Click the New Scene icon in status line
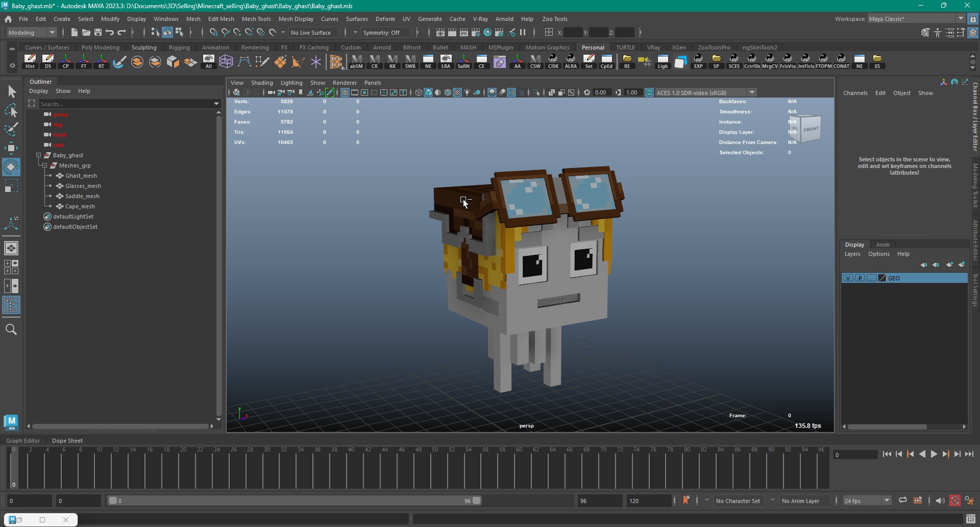 point(75,32)
